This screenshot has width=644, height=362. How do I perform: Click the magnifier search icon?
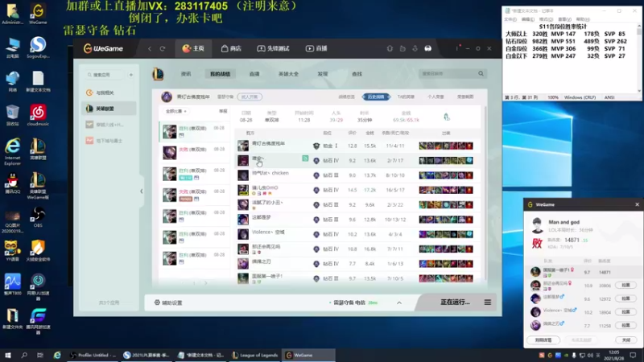click(x=481, y=73)
